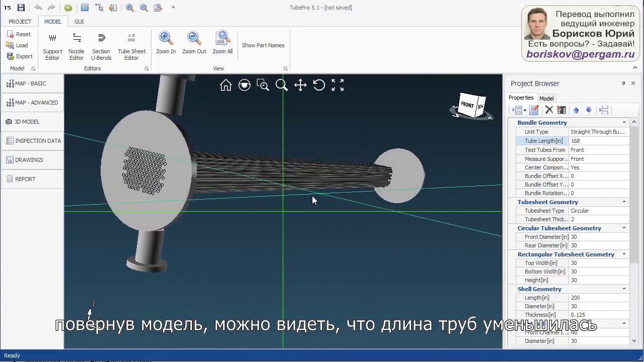Click the Zoom In ribbon button
The image size is (644, 362).
tap(166, 43)
